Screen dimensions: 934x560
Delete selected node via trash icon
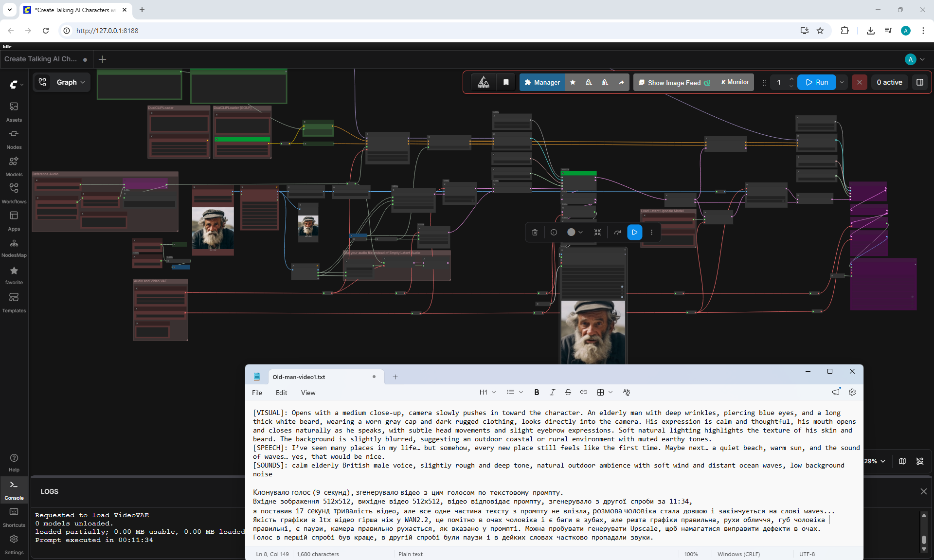(x=535, y=233)
